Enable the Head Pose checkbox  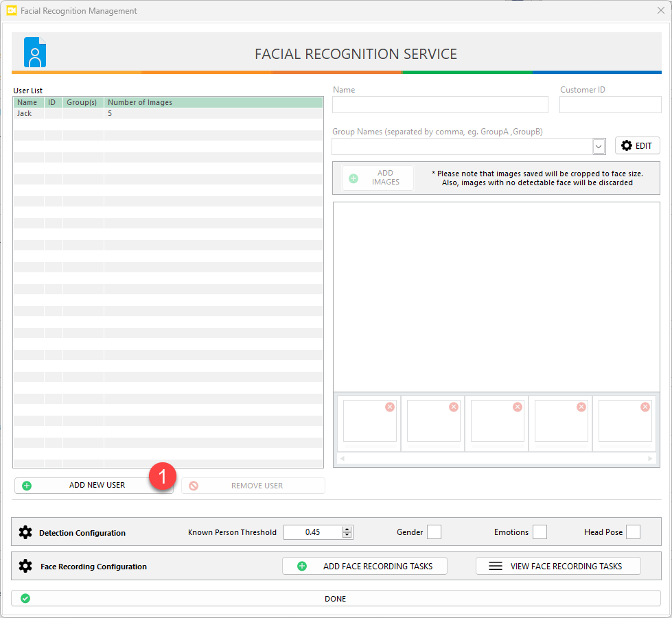pyautogui.click(x=633, y=532)
